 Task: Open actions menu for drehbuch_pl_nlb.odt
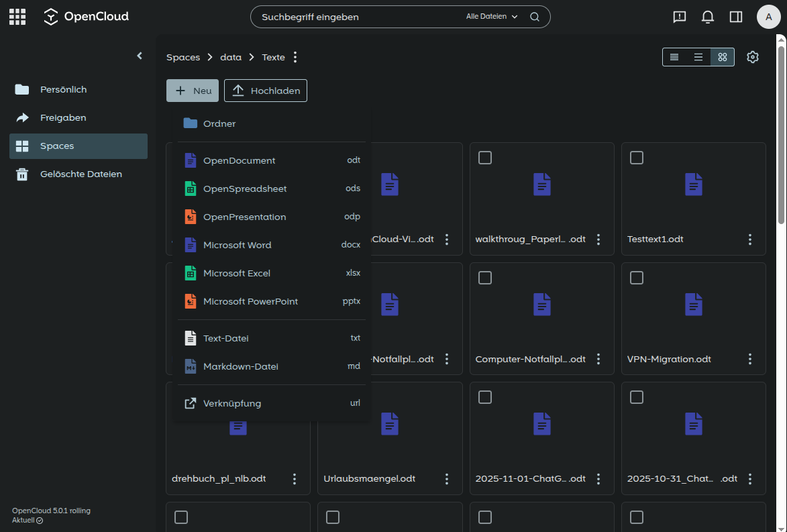coord(295,479)
